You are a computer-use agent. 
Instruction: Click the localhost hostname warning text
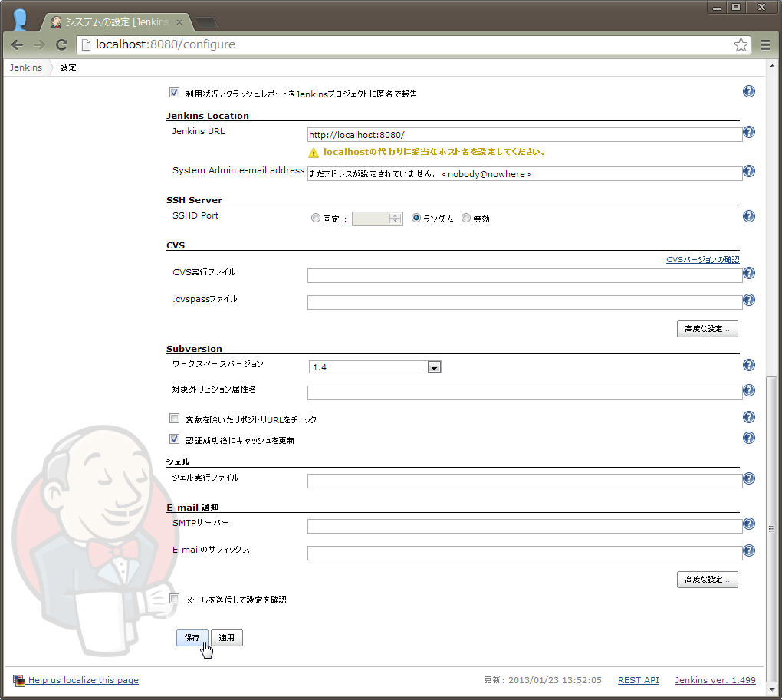[434, 152]
